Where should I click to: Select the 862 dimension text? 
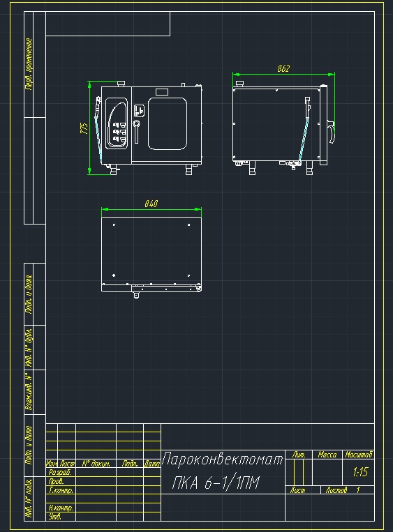(283, 68)
